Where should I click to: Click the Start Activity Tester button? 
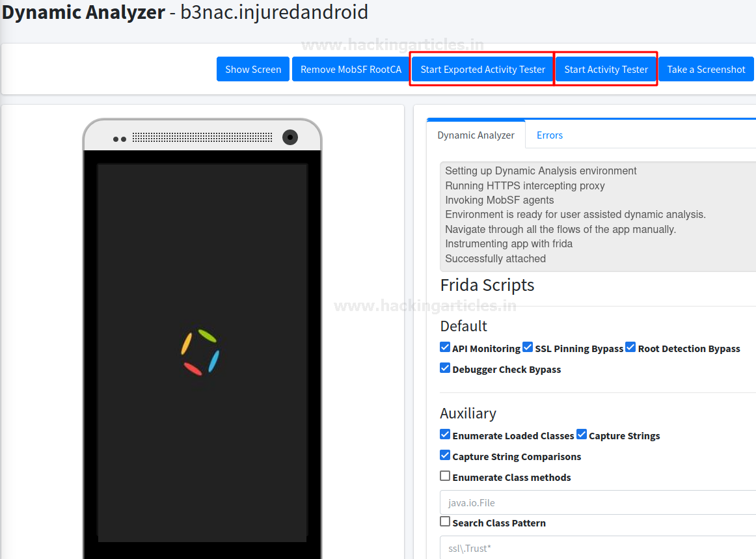[x=606, y=69]
